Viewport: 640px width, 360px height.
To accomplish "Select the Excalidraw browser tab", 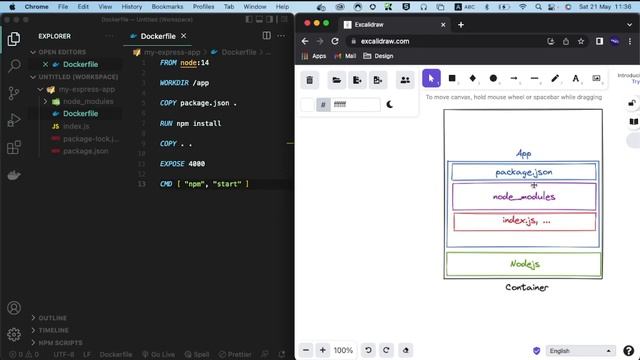I will (394, 24).
